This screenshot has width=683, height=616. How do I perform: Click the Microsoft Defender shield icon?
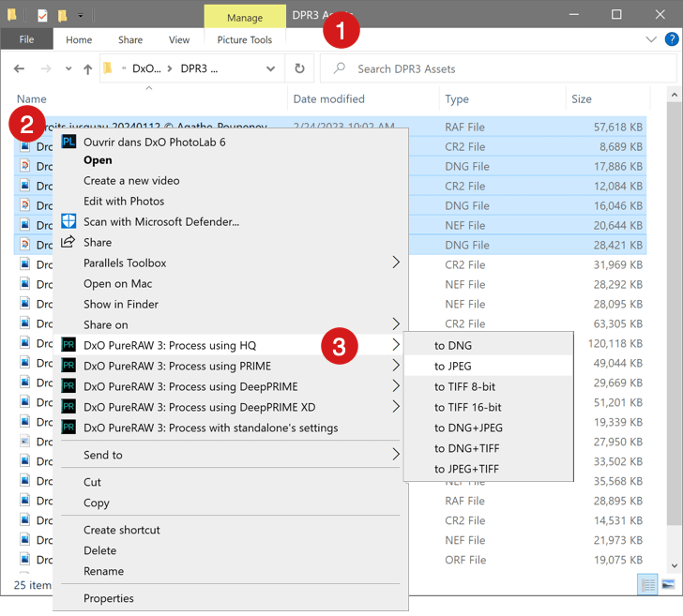[68, 221]
